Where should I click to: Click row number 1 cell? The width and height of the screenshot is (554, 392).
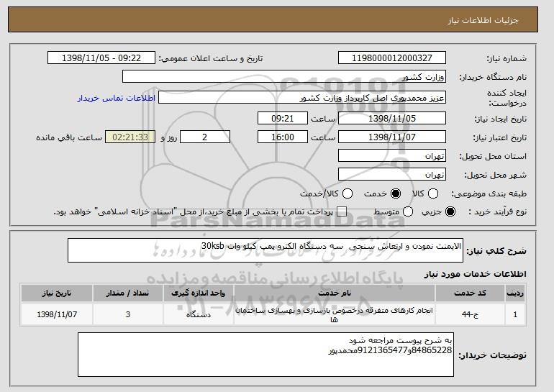click(x=515, y=314)
